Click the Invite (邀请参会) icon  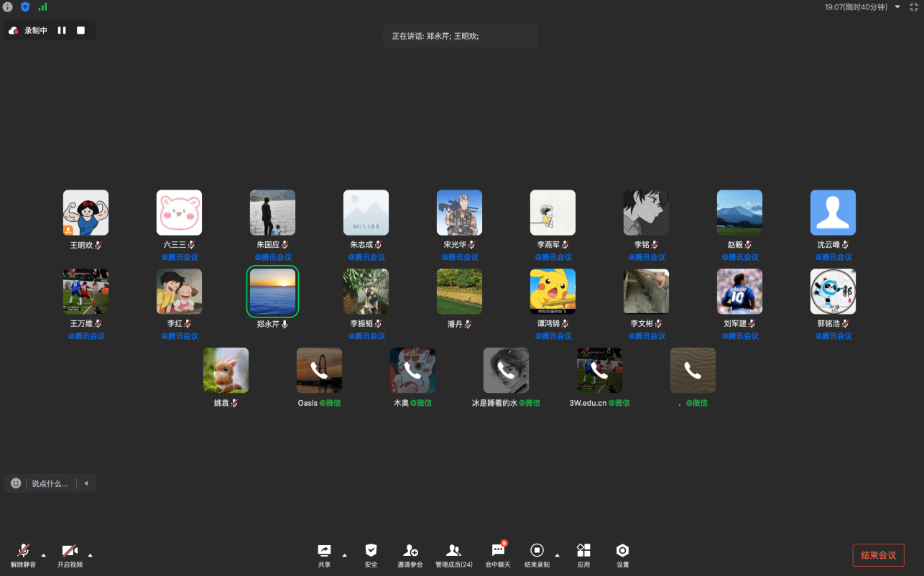point(410,551)
